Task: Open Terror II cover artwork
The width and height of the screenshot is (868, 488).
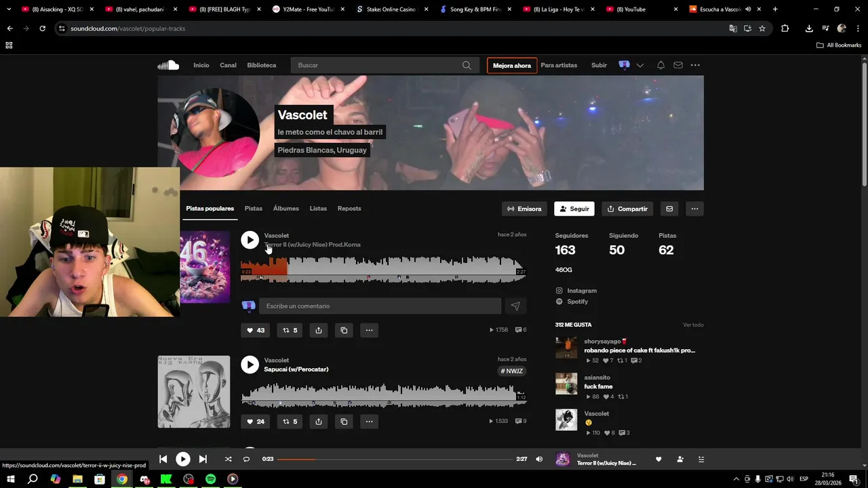Action: coord(205,267)
